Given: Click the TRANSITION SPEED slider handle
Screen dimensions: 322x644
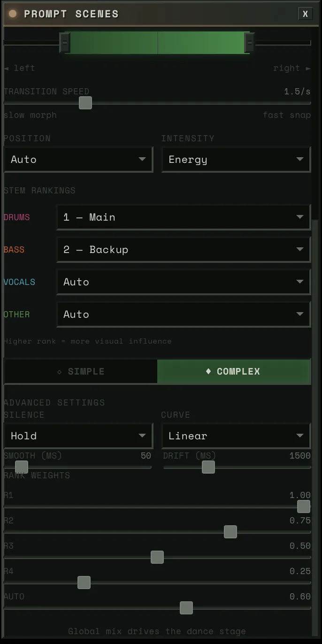Looking at the screenshot, I should pos(85,102).
